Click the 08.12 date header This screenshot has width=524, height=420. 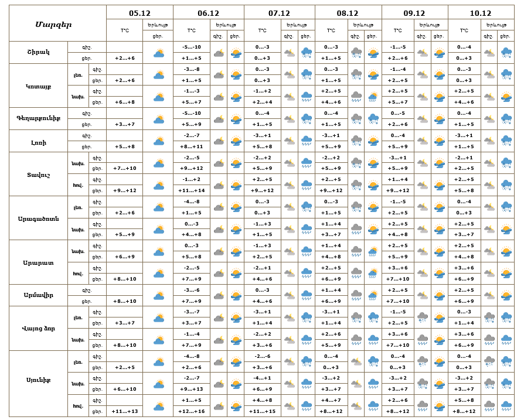(348, 13)
